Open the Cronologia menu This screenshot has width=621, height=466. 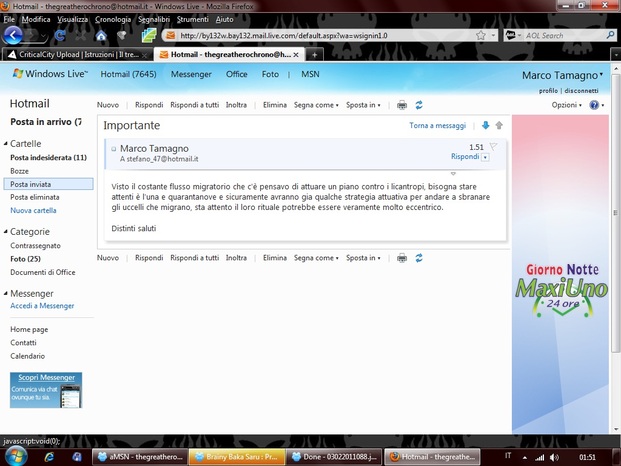click(113, 19)
